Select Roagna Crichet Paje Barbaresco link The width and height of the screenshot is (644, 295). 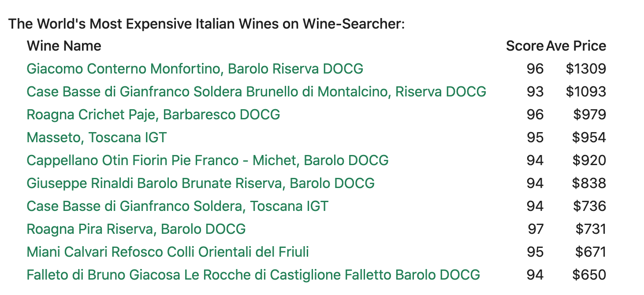click(153, 114)
